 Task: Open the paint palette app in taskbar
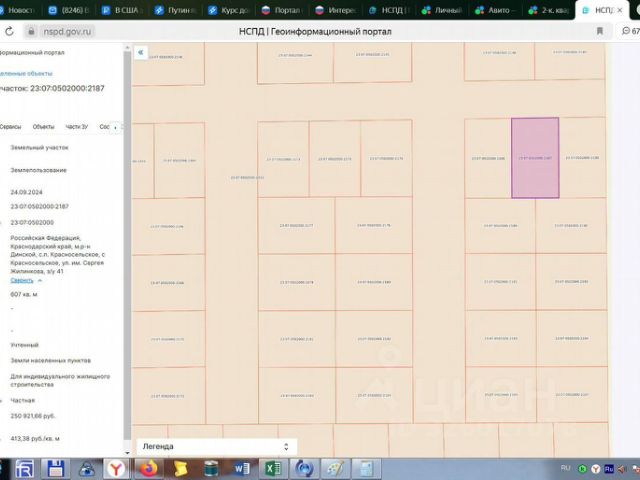(335, 469)
